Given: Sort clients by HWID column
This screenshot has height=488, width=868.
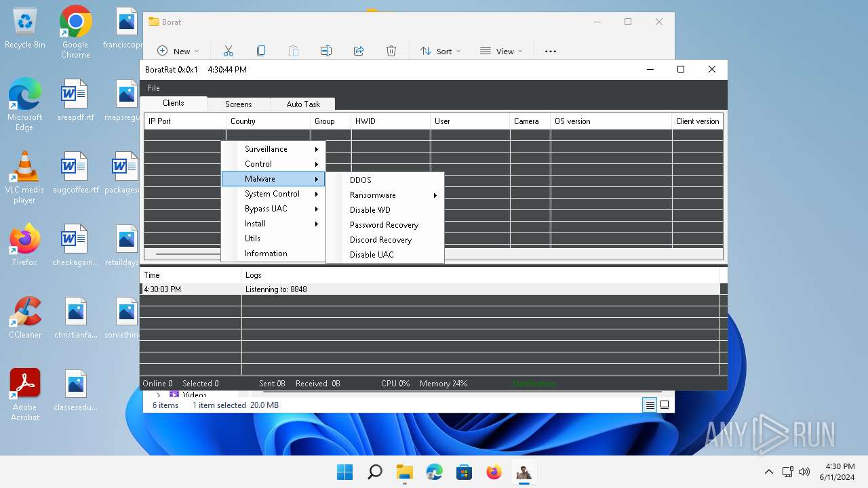Looking at the screenshot, I should pyautogui.click(x=391, y=121).
